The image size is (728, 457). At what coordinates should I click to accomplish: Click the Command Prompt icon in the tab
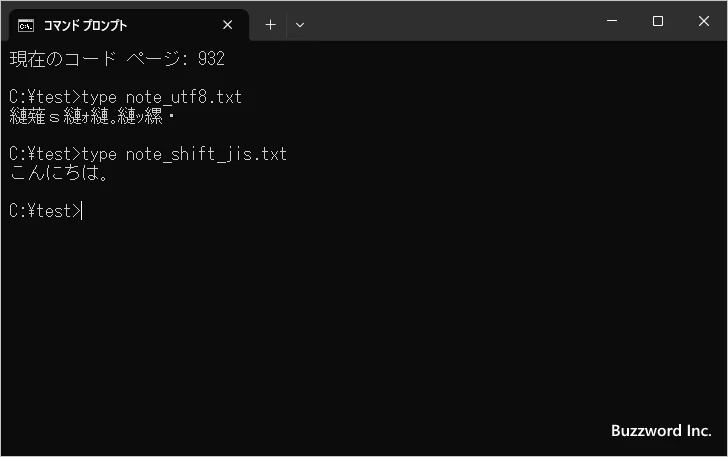pyautogui.click(x=26, y=24)
